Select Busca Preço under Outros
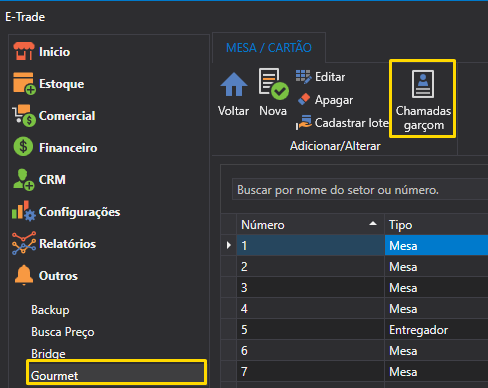 (63, 332)
